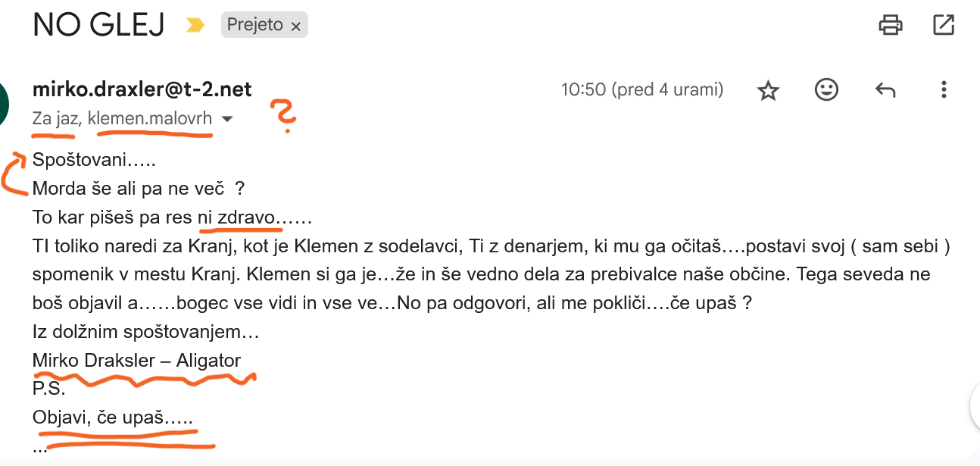Click the recipients line 'Za jaz, klemen.malovrh'
980x466 pixels.
[x=123, y=118]
